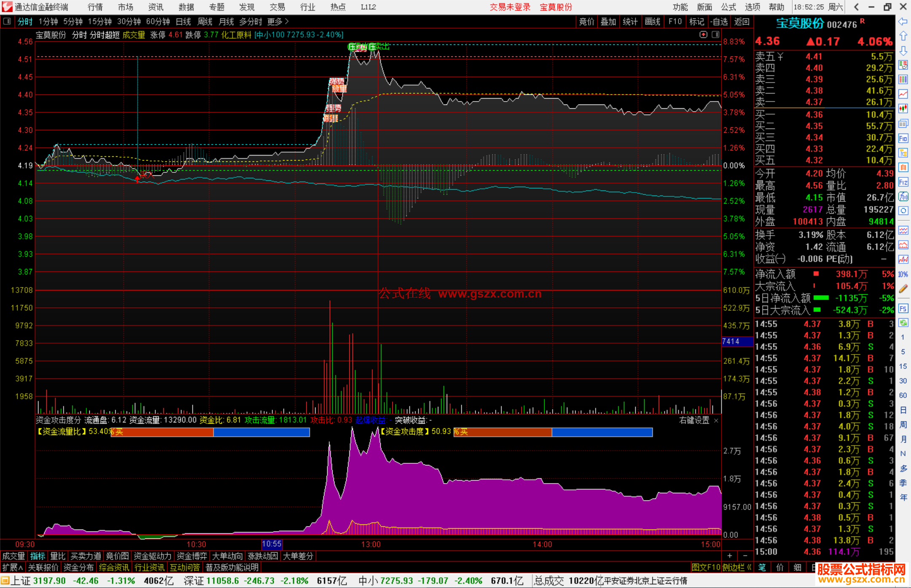Click 右键设置 in the indicator panel
Image resolution: width=911 pixels, height=588 pixels.
[x=694, y=420]
